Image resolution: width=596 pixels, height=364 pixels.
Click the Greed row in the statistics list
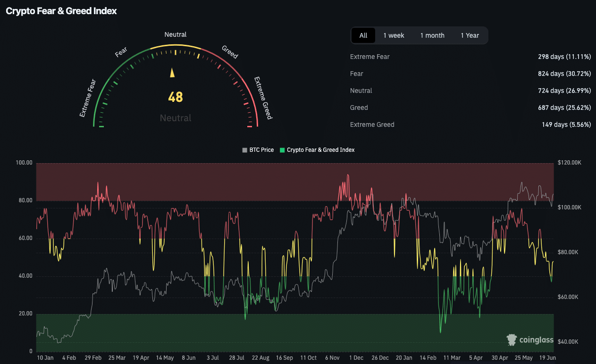[x=470, y=108]
